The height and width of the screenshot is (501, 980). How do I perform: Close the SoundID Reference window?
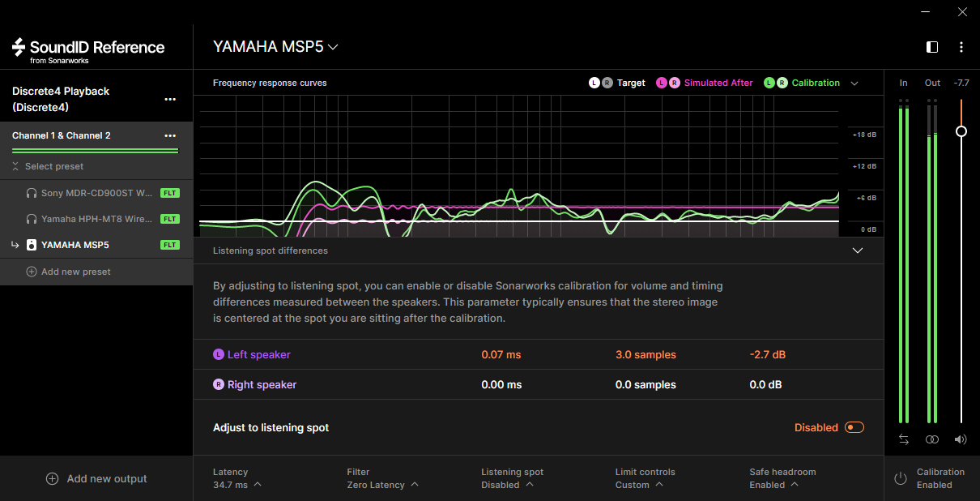(x=962, y=11)
